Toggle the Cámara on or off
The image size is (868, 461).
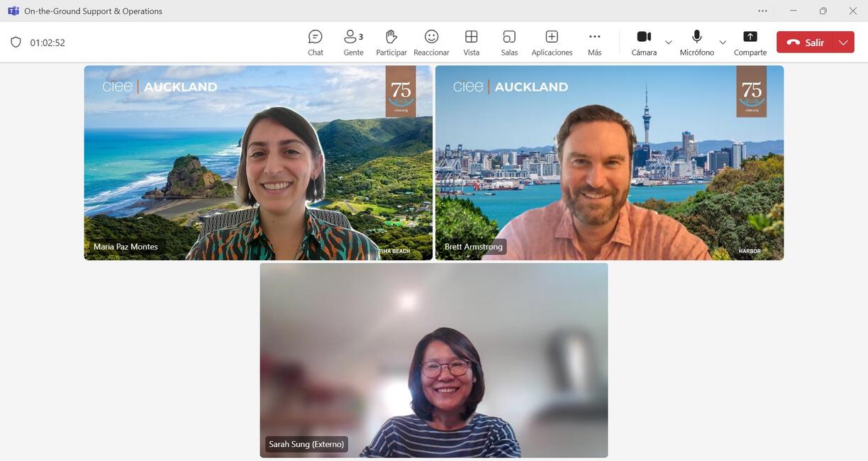tap(644, 43)
